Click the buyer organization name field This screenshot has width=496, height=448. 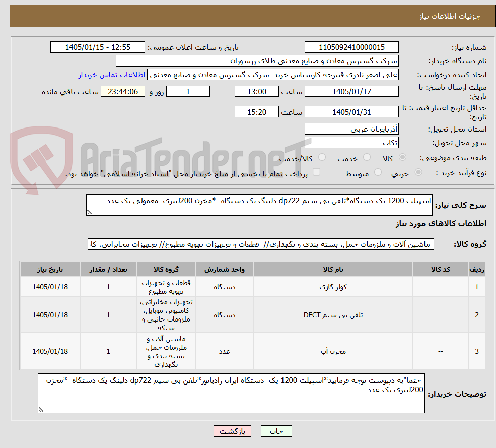(x=257, y=61)
